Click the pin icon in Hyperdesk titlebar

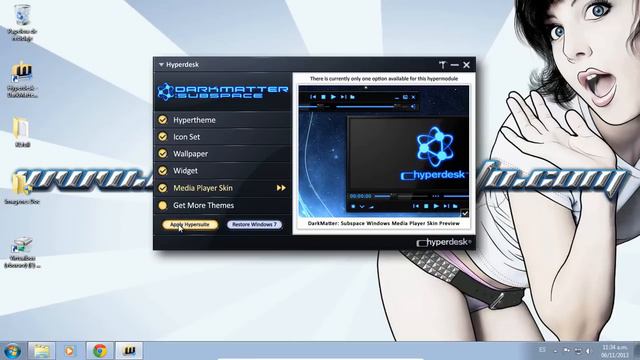click(x=443, y=64)
